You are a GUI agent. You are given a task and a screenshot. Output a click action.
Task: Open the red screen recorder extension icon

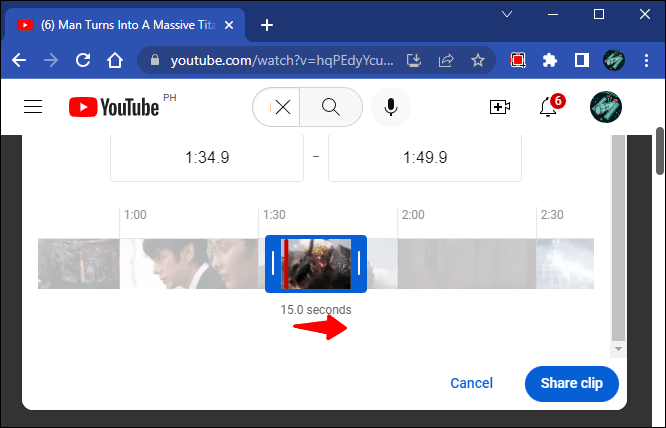tap(518, 60)
